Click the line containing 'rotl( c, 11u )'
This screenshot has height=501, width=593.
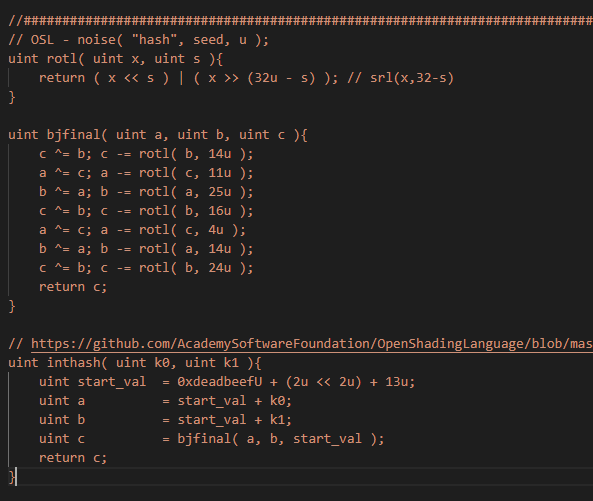[146, 173]
